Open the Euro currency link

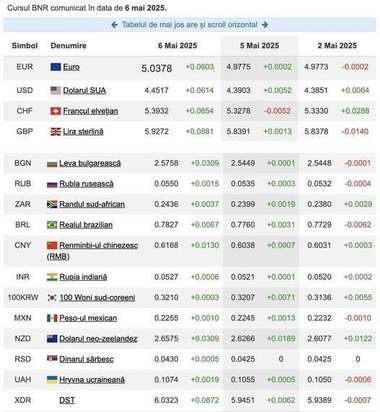(71, 67)
